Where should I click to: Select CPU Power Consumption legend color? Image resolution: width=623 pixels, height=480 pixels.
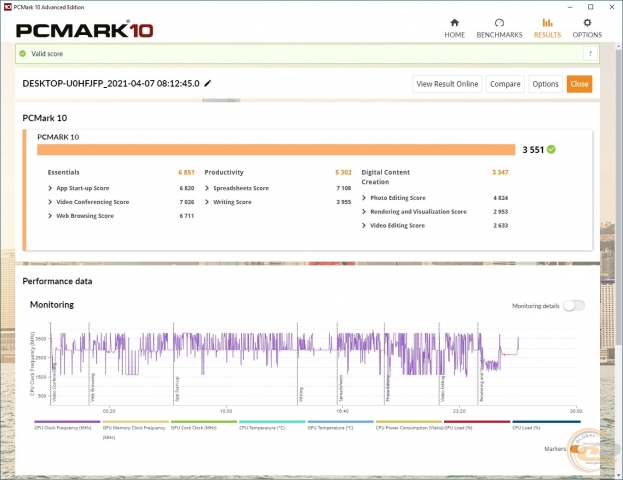[x=409, y=422]
